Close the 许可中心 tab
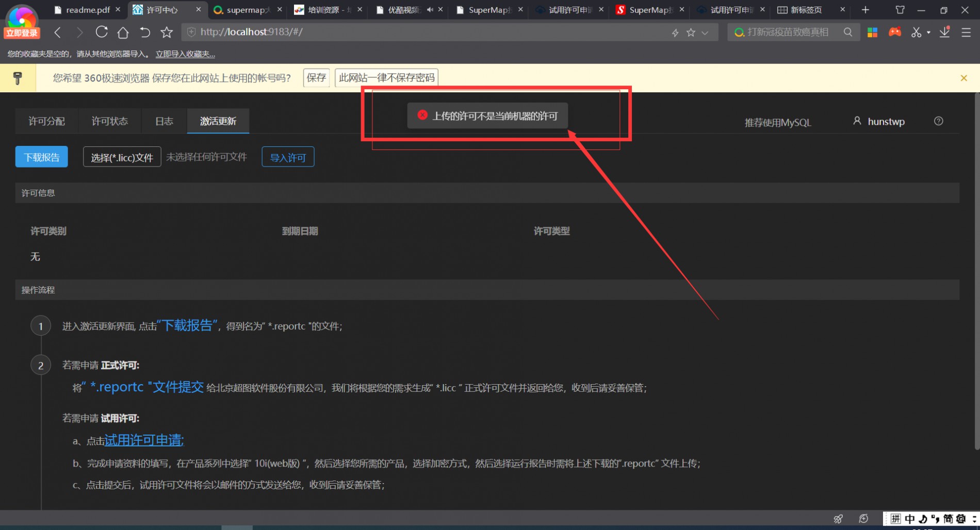The image size is (980, 530). coord(199,10)
